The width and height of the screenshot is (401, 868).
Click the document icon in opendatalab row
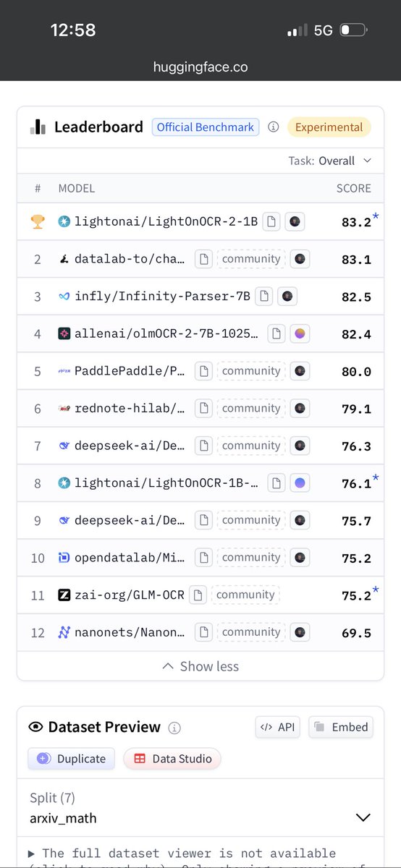click(204, 558)
